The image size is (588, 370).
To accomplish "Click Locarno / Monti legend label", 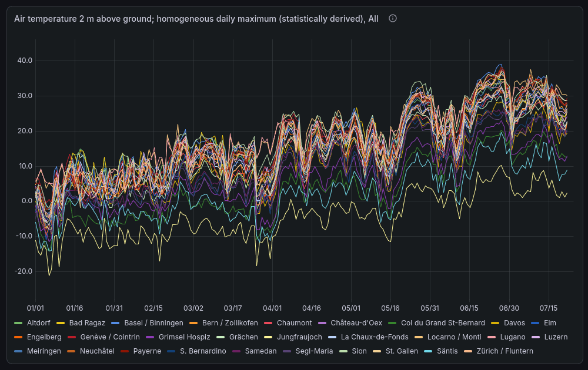I will coord(454,337).
